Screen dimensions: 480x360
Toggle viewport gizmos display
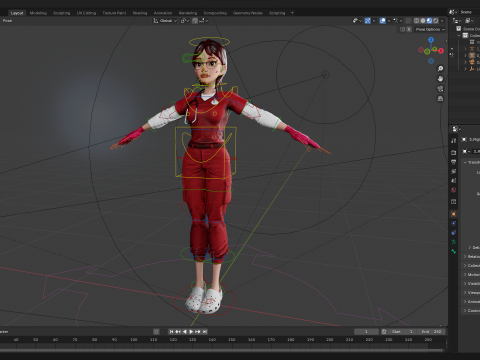368,21
